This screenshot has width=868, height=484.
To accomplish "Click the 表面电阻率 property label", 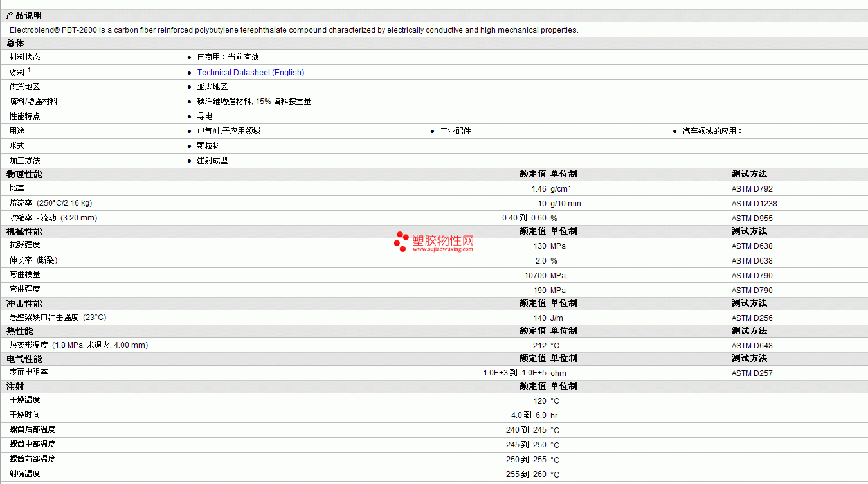I will pyautogui.click(x=29, y=372).
